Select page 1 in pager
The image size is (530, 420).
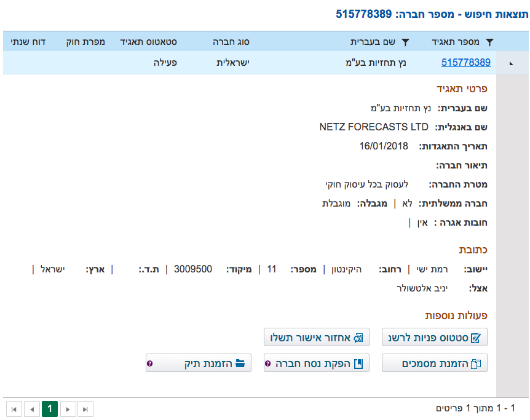click(50, 409)
